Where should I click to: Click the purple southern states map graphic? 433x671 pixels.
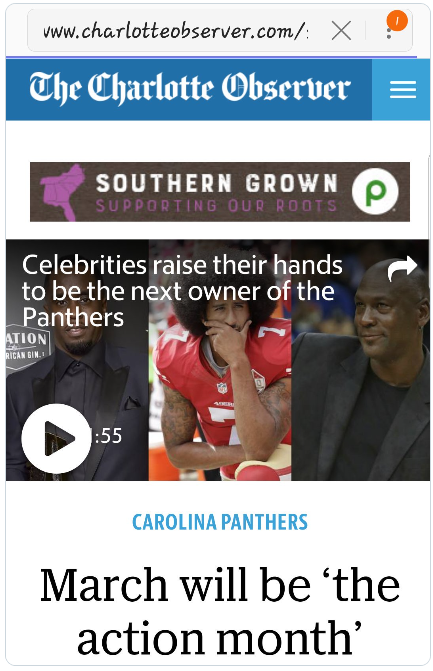[62, 192]
